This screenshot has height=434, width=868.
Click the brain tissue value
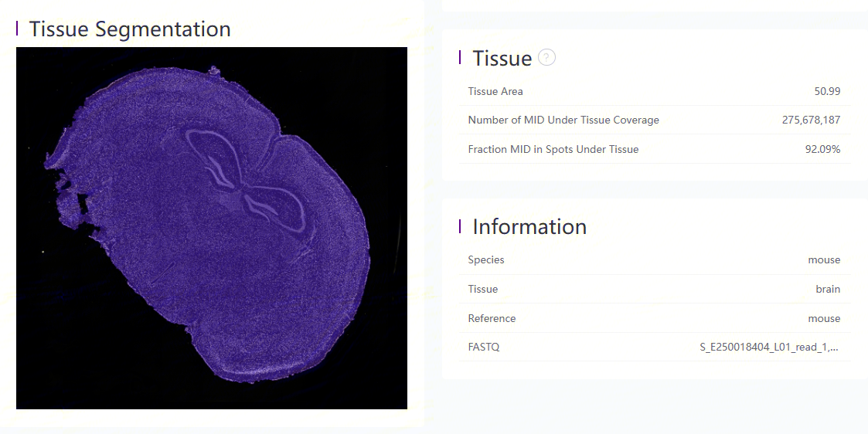pyautogui.click(x=828, y=289)
